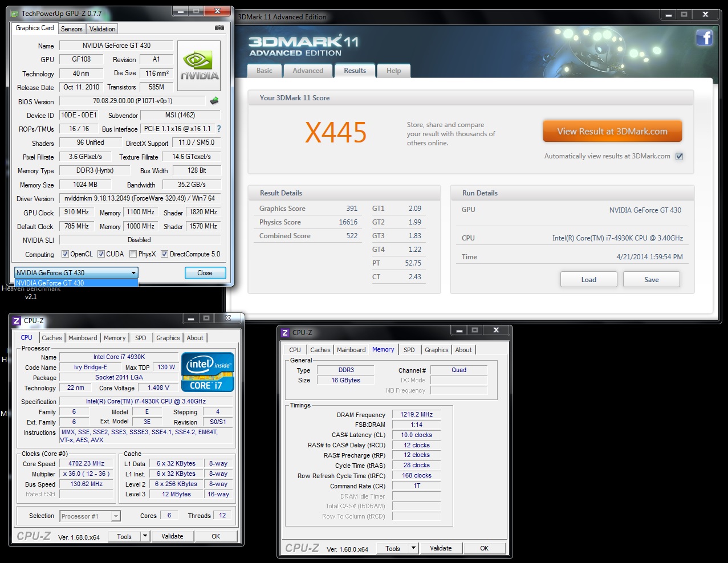Click the X445 score text
The width and height of the screenshot is (728, 563).
click(x=336, y=133)
